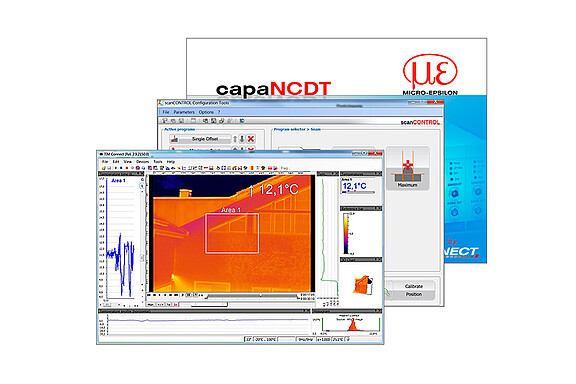Open the Options menu in scanCONTROL
The width and height of the screenshot is (576, 384).
point(206,112)
